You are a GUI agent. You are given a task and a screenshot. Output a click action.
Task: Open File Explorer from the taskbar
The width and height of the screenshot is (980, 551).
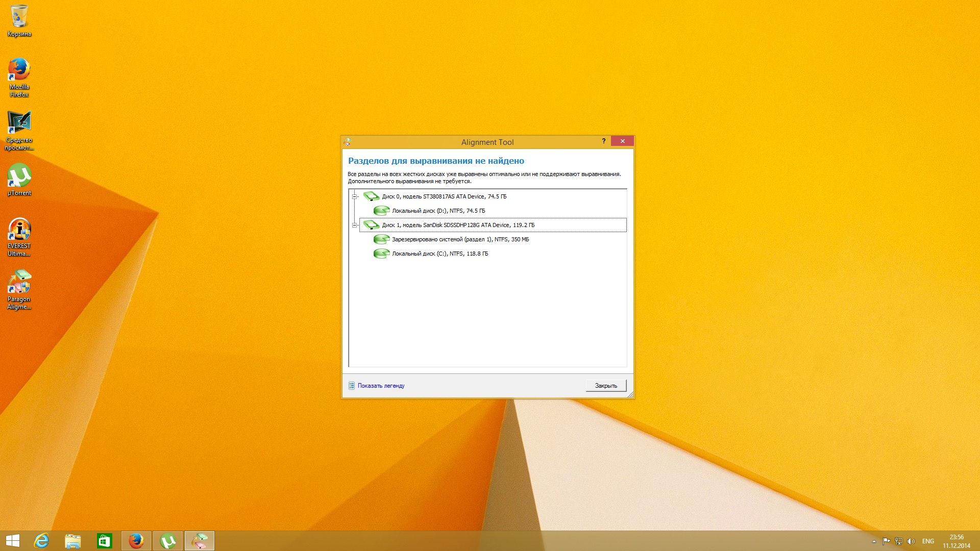click(x=73, y=541)
